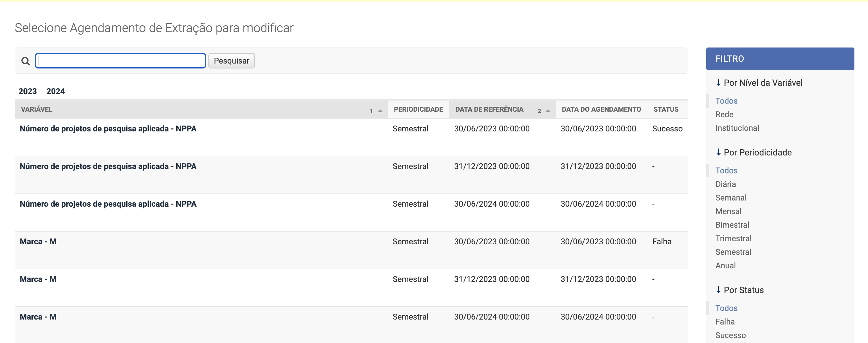The width and height of the screenshot is (868, 343).
Task: Filter periodicity by Mensal
Action: [728, 211]
